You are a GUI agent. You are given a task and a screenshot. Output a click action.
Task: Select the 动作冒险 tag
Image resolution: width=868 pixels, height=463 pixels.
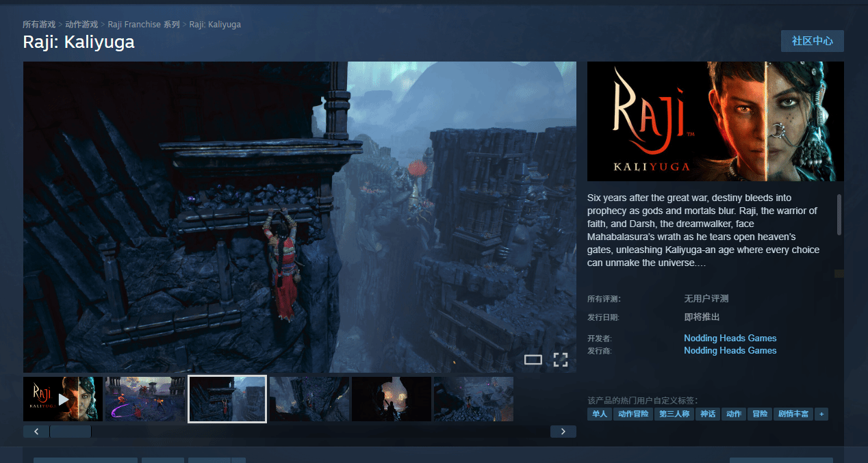click(x=633, y=414)
